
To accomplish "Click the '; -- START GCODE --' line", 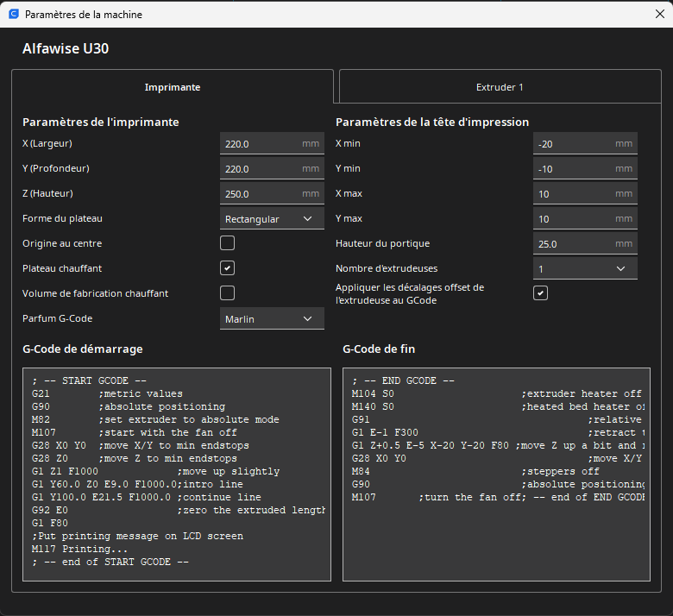I will click(x=89, y=380).
